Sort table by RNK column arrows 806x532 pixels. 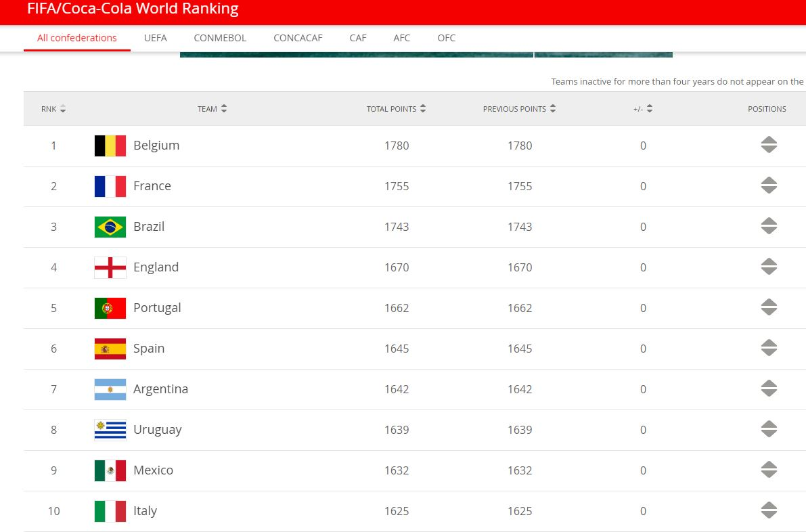pos(63,109)
